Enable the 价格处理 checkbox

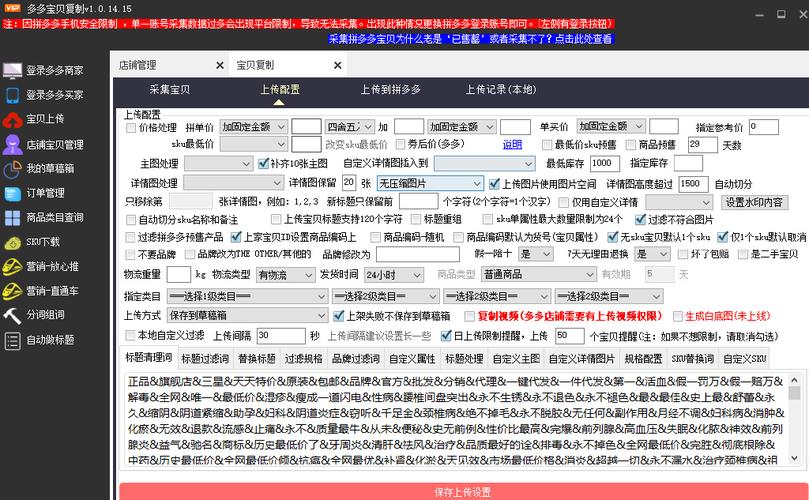131,127
